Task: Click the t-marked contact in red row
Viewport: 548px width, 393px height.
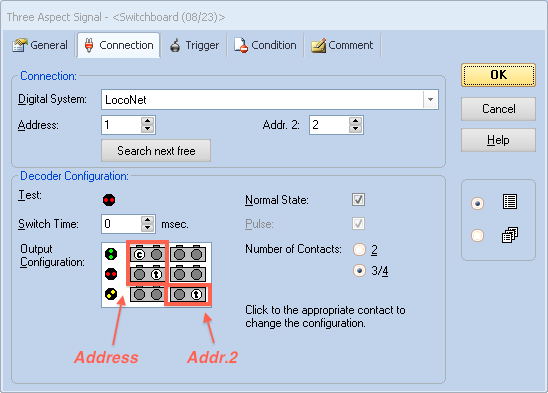Action: [x=156, y=274]
